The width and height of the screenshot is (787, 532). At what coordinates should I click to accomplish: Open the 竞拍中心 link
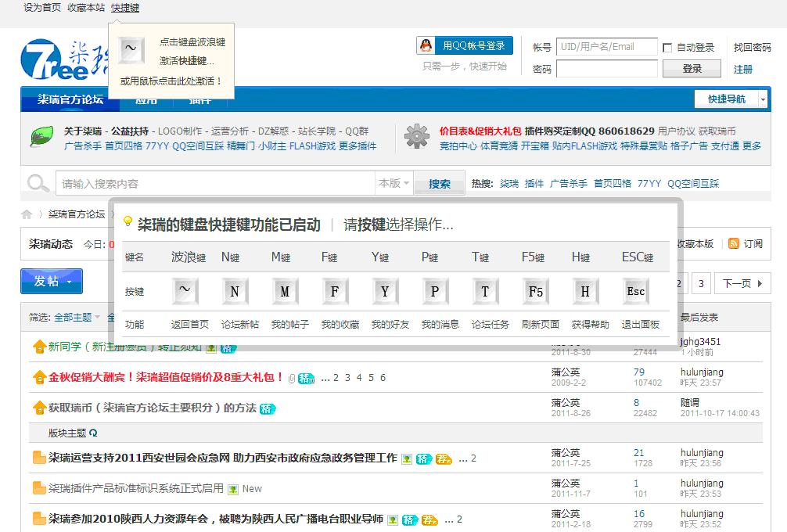tap(458, 146)
